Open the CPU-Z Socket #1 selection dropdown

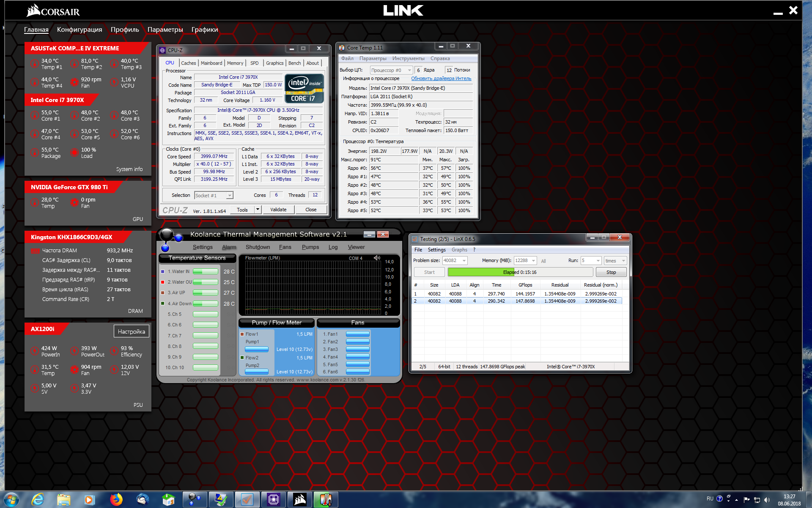[229, 196]
